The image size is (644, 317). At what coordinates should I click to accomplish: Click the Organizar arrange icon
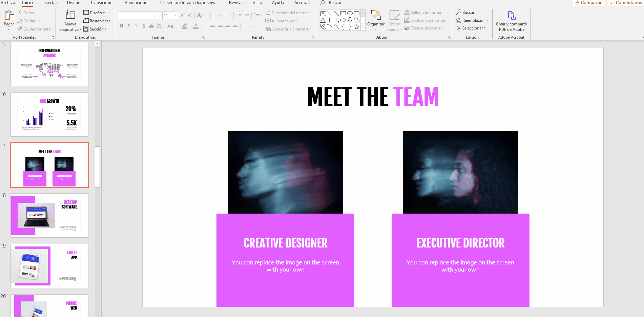(x=376, y=15)
